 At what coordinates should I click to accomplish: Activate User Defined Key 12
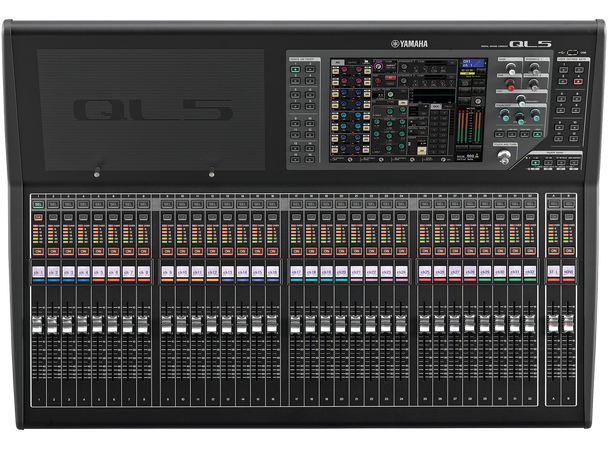point(574,138)
